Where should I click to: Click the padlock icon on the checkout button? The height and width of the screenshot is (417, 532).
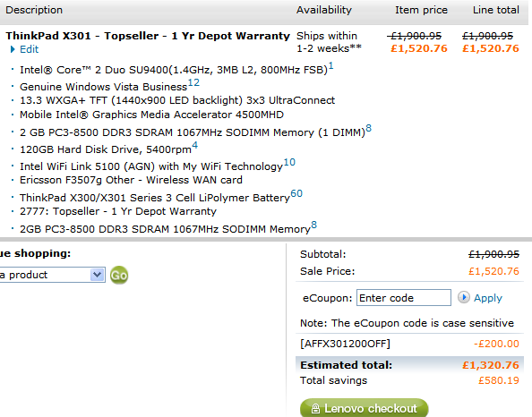tap(315, 409)
